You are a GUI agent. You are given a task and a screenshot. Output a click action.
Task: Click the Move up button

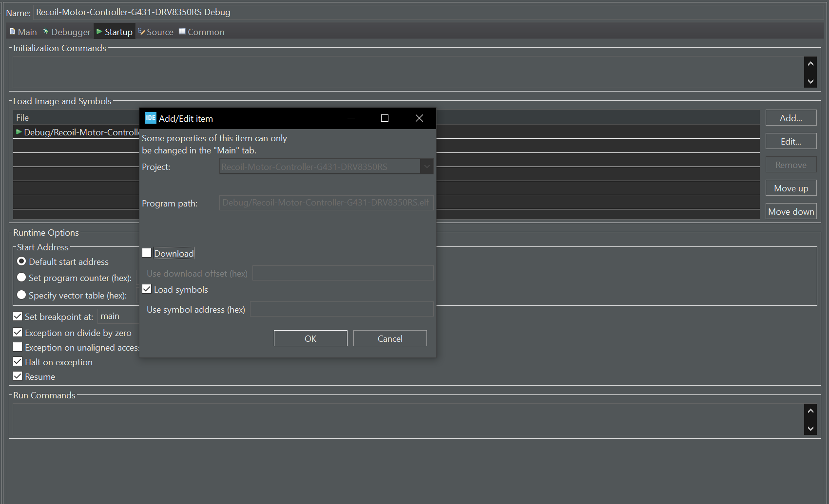pyautogui.click(x=790, y=188)
